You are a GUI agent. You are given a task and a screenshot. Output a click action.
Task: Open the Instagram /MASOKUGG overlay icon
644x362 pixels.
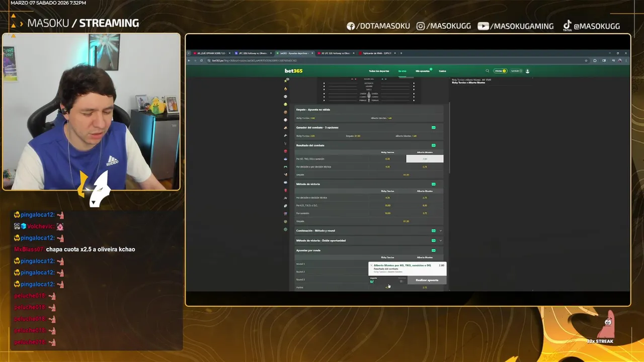tap(421, 26)
